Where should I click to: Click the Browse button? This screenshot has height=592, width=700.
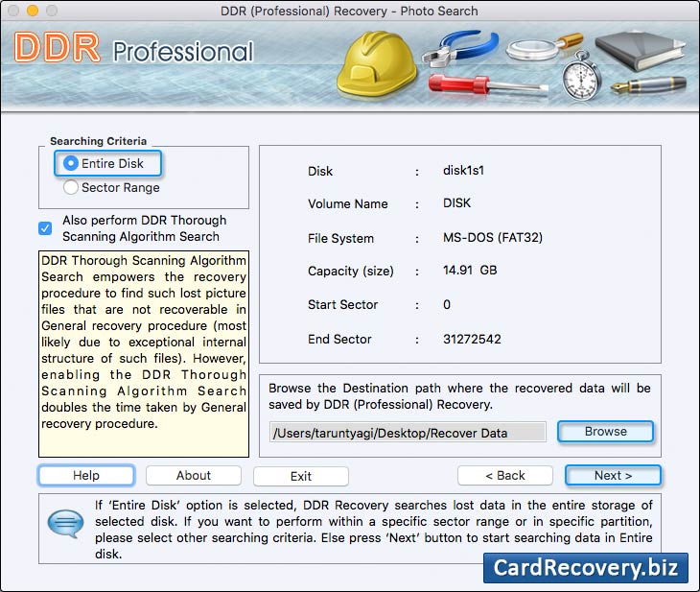point(606,432)
